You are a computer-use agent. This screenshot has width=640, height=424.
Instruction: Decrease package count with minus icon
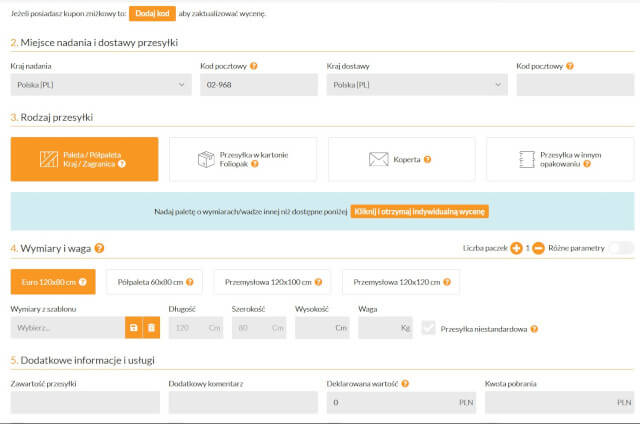coord(538,248)
